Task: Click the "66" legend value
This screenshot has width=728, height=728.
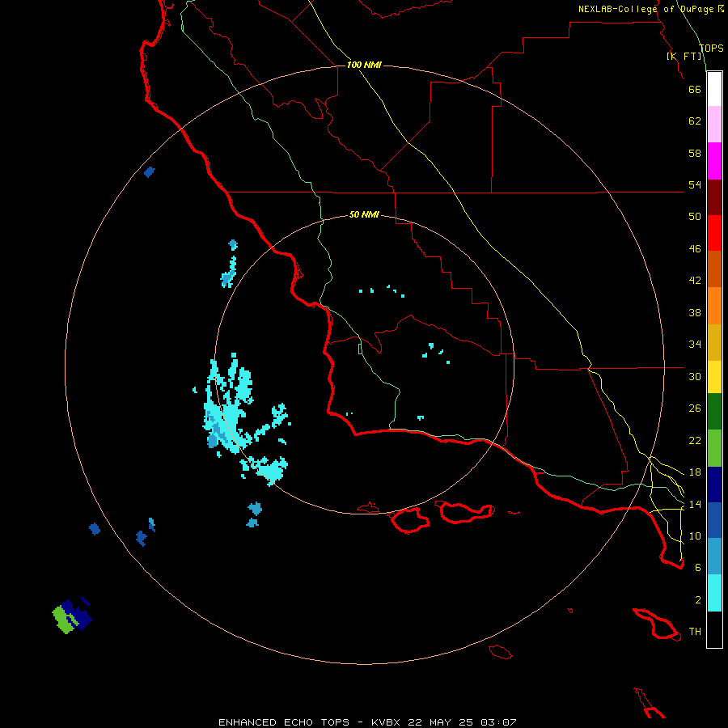Action: [x=695, y=89]
